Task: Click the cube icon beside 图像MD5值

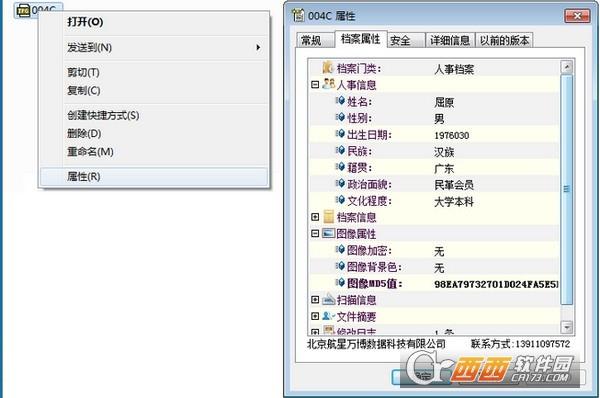Action: click(x=340, y=283)
